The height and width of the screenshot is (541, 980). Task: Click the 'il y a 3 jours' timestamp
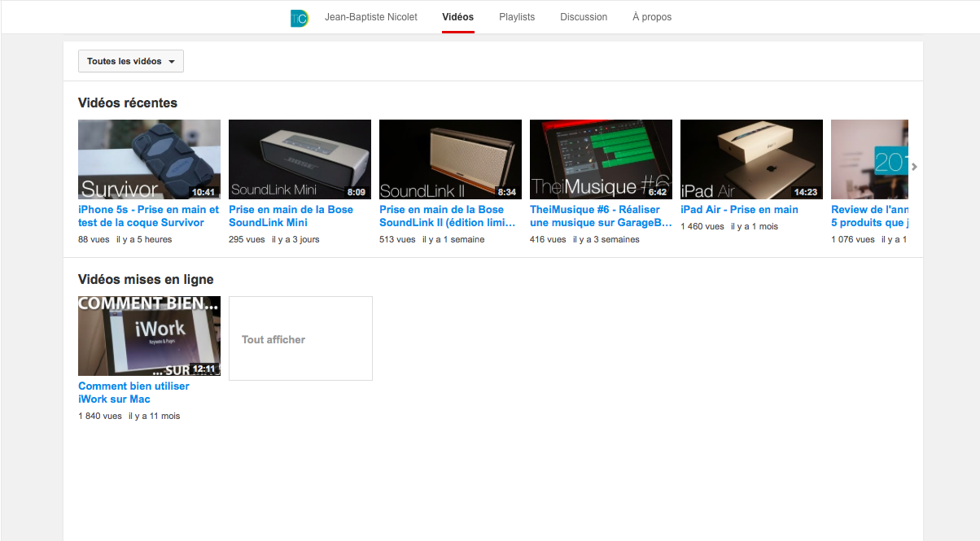[295, 239]
